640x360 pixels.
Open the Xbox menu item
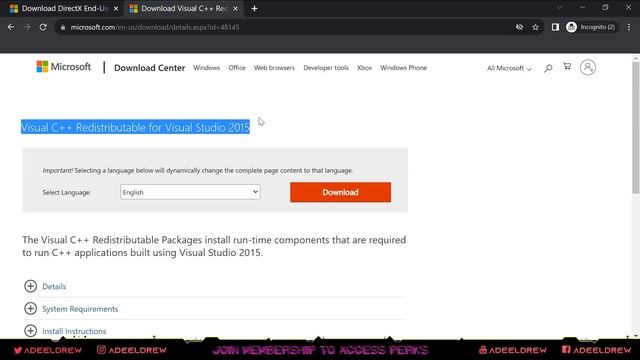[x=364, y=68]
